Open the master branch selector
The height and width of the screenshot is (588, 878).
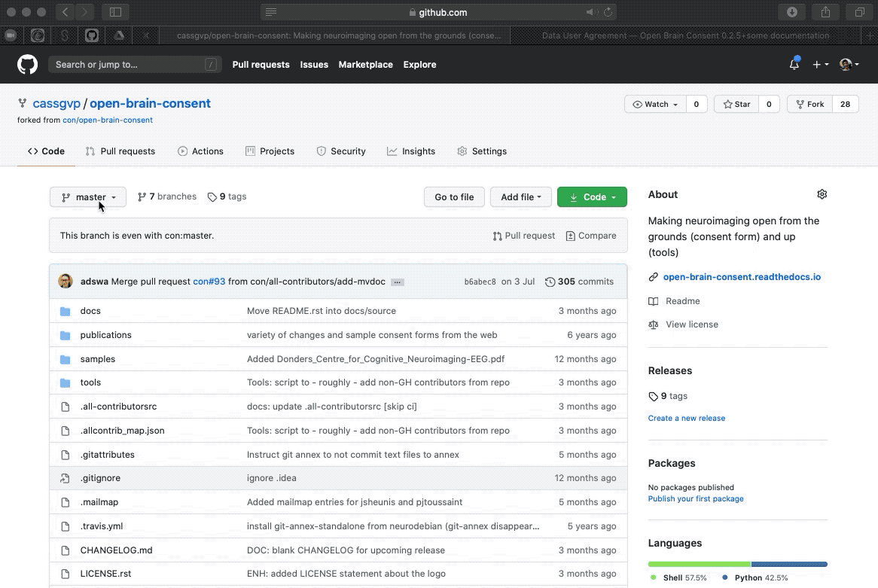pyautogui.click(x=87, y=197)
